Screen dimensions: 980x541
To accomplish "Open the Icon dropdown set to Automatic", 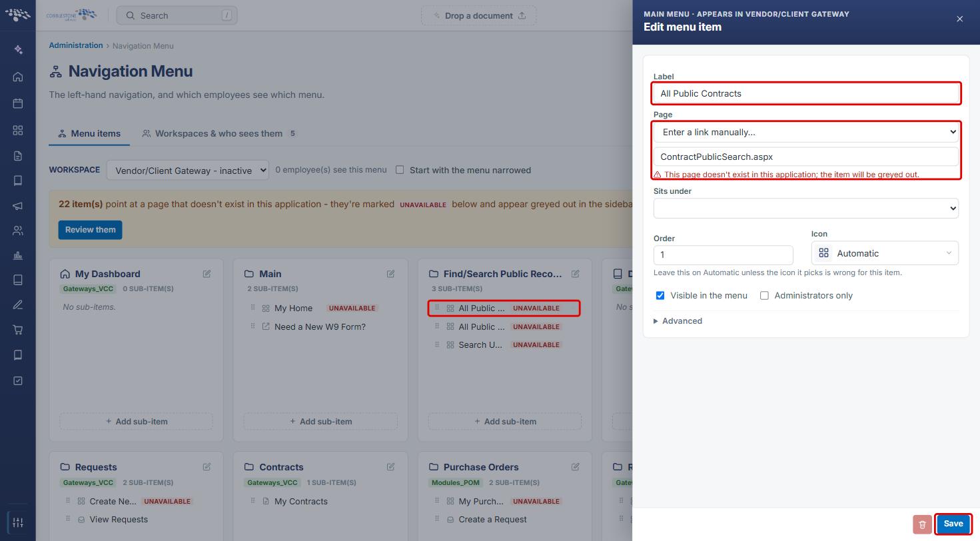I will pyautogui.click(x=885, y=253).
